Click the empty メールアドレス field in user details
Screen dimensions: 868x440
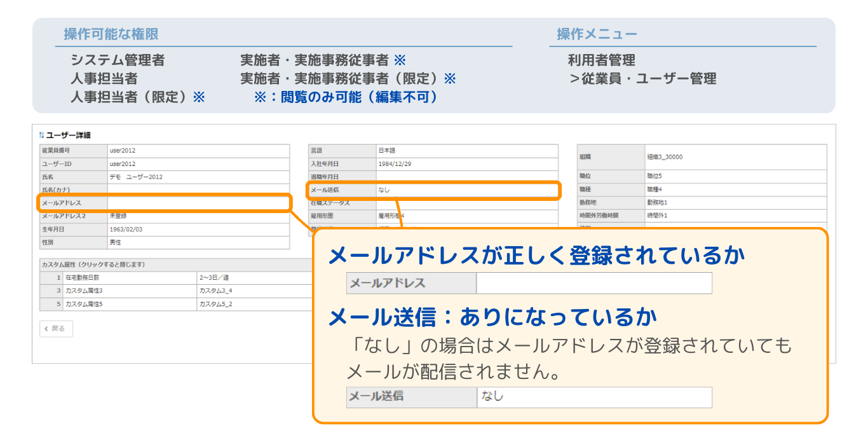pos(197,203)
